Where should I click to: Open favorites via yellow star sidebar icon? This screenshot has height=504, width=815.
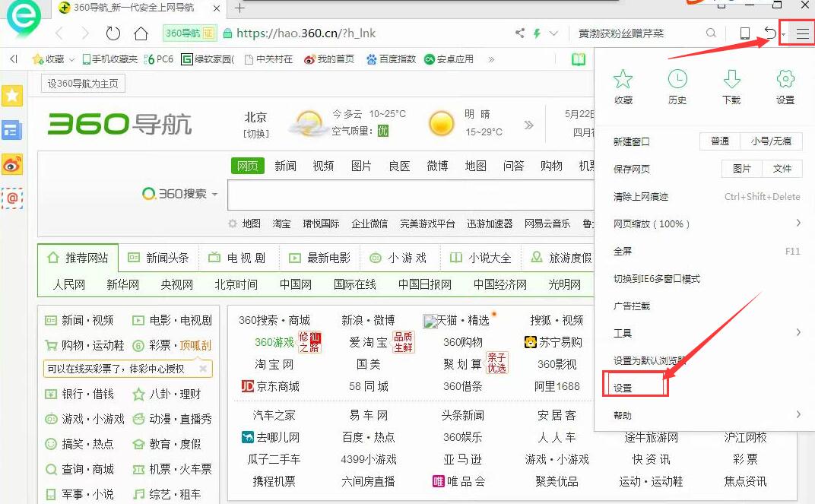tap(11, 96)
